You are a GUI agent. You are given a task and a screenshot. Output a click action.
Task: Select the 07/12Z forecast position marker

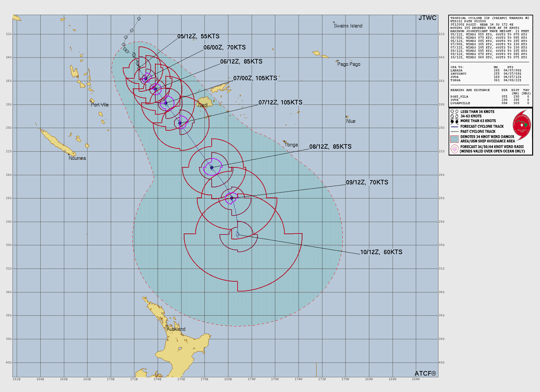[x=180, y=123]
